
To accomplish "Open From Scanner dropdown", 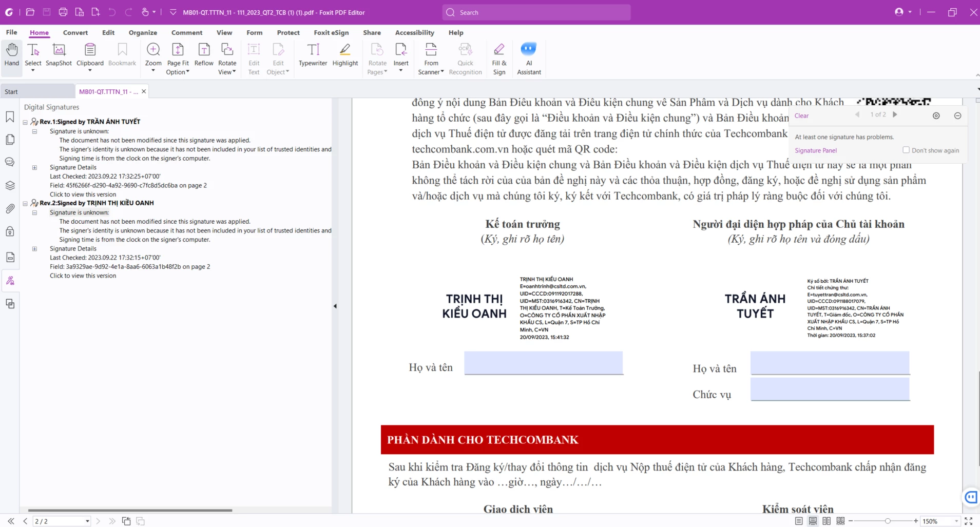I will (x=431, y=59).
